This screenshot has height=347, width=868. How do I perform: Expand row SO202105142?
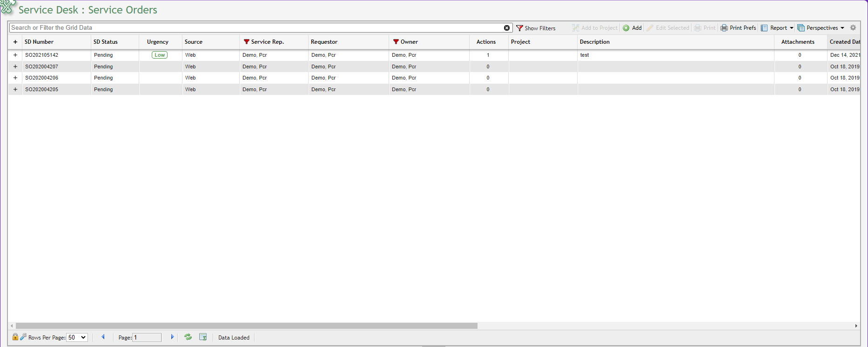click(x=15, y=55)
